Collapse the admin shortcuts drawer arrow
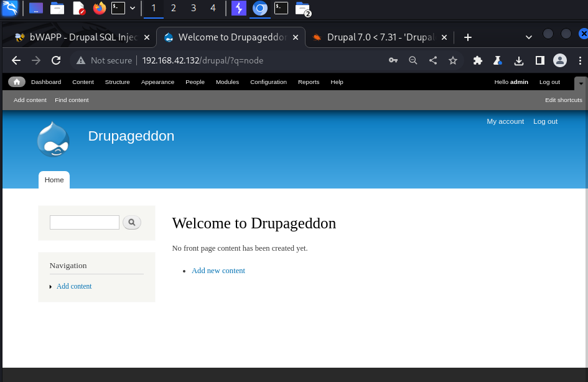 pyautogui.click(x=581, y=82)
